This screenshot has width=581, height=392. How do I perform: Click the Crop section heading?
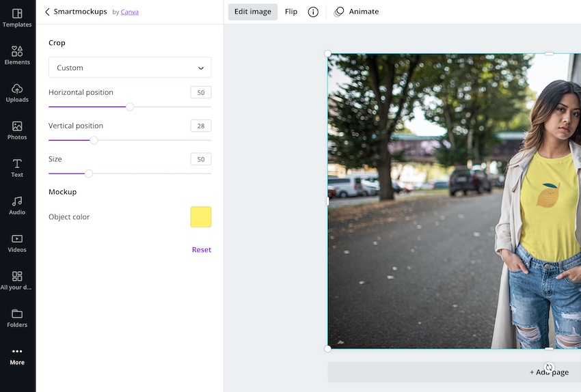tap(57, 43)
